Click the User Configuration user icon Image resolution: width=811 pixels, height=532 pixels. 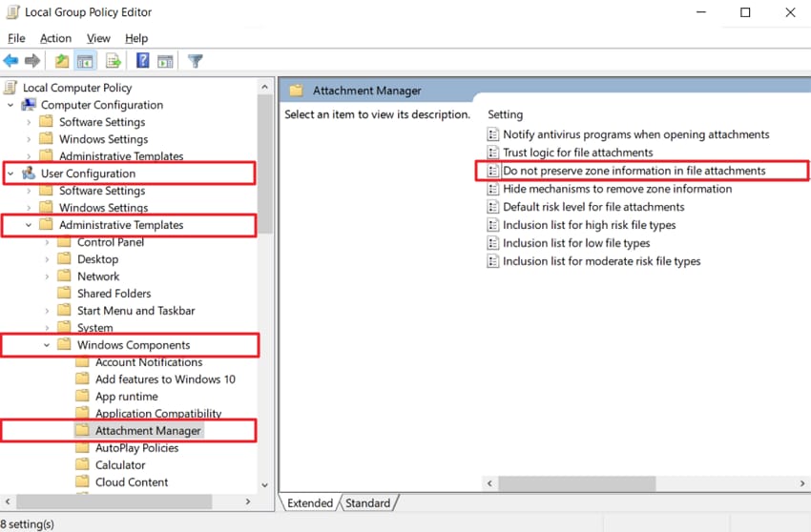coord(29,174)
